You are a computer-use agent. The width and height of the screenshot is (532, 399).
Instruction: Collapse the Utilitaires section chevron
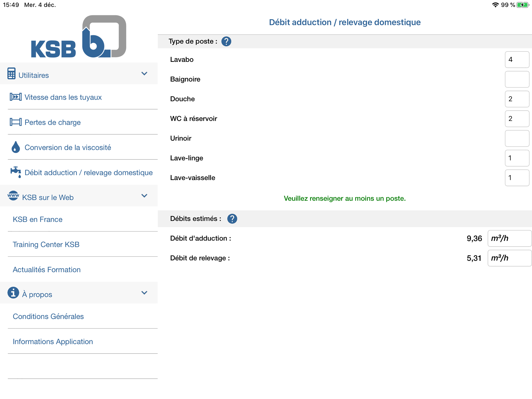(x=144, y=73)
